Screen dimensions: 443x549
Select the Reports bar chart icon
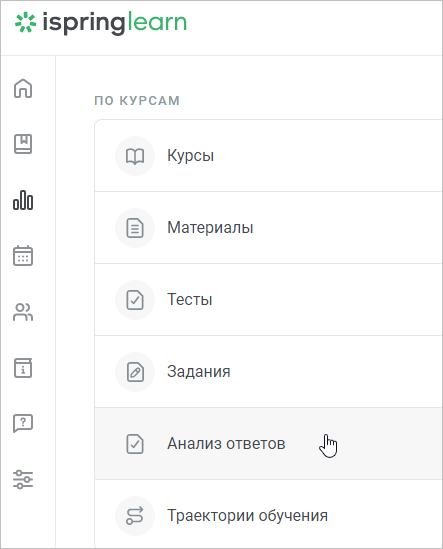pos(23,200)
